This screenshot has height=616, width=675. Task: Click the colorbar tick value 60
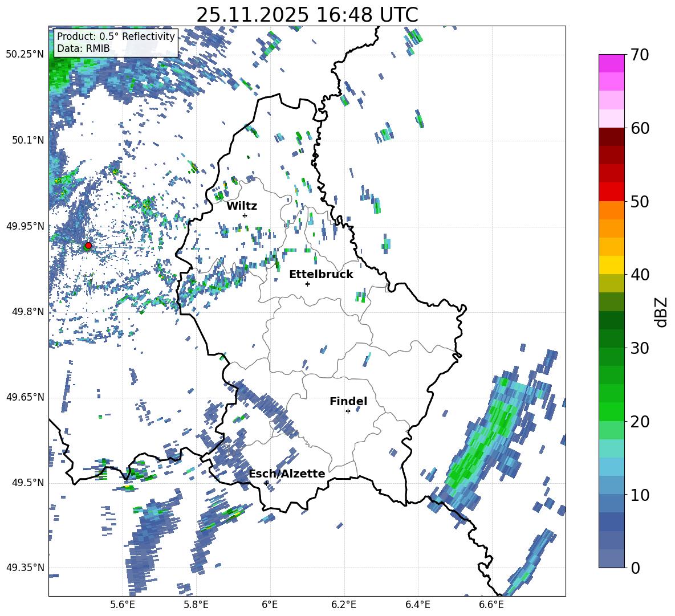(639, 128)
